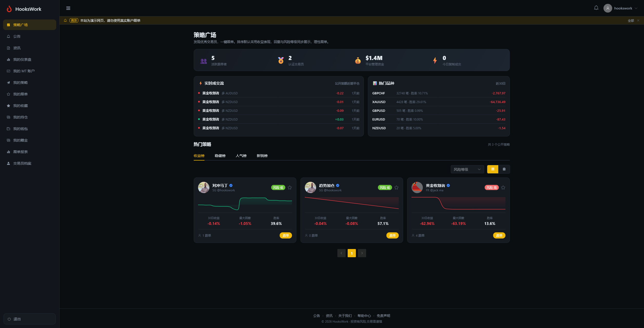644x328 pixels.
Task: Favorite the 对冲马丁 strategy with the star
Action: (x=290, y=187)
